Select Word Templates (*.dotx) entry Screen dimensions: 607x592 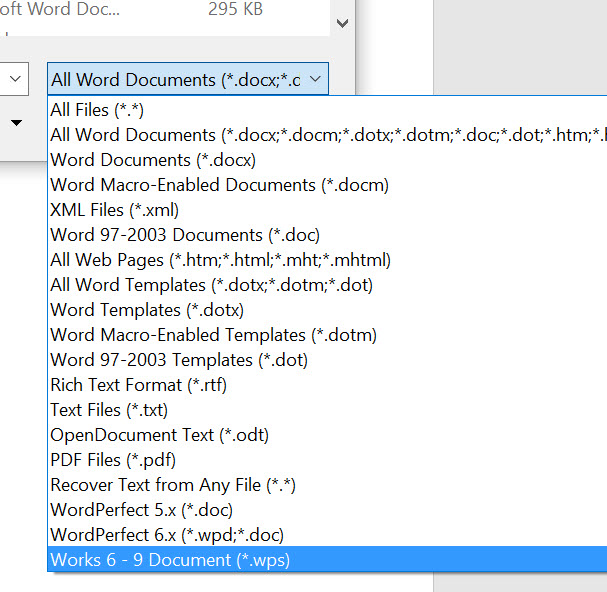click(x=327, y=310)
